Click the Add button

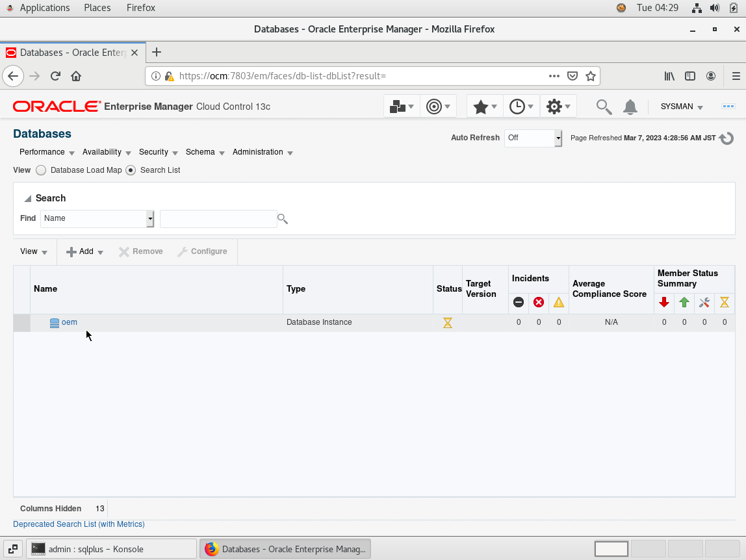coord(80,251)
